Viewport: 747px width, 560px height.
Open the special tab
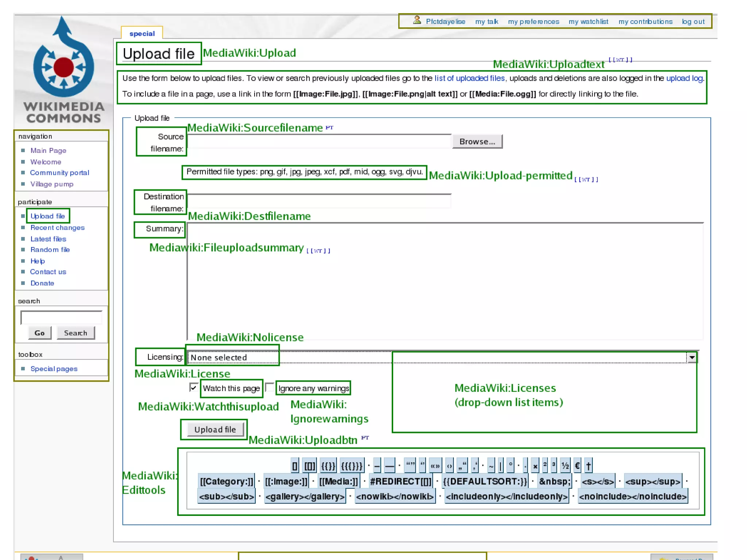pyautogui.click(x=142, y=34)
